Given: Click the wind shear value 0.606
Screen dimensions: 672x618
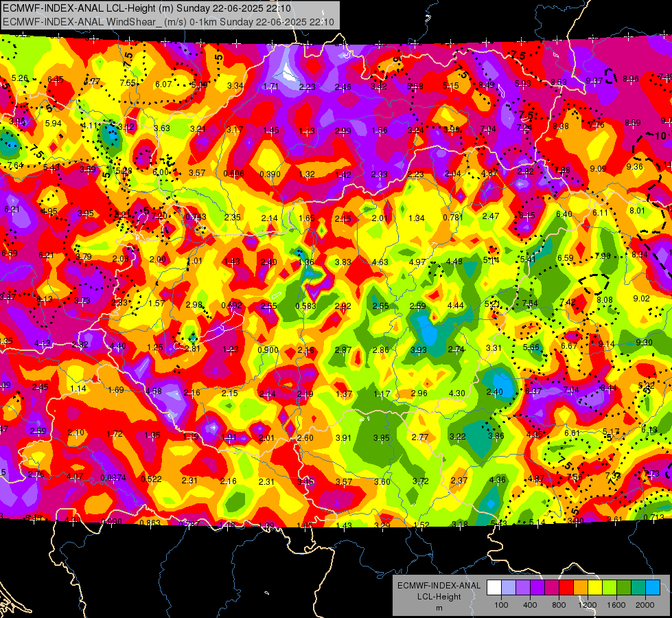Looking at the screenshot, I should 233,174.
